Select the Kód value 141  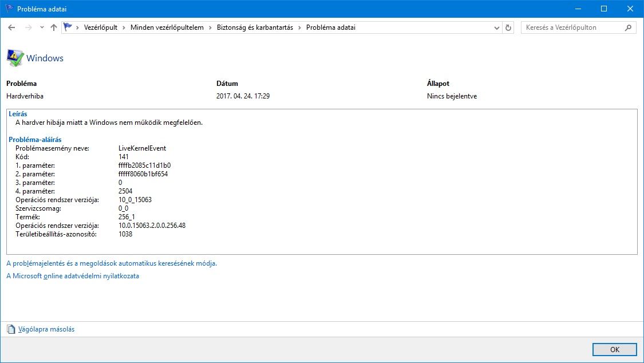pos(123,157)
